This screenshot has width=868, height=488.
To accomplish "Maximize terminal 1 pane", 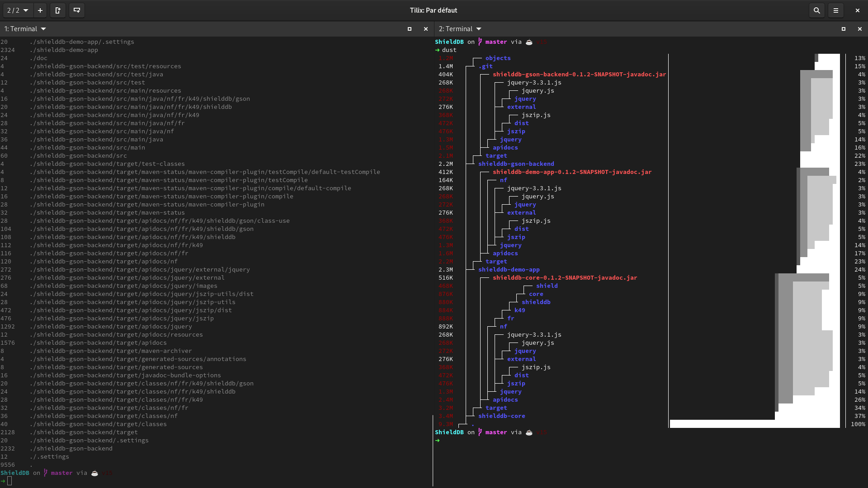I will (410, 29).
